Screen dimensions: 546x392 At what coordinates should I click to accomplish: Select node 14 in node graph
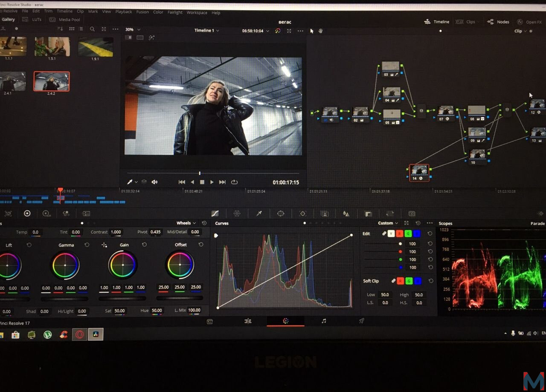(419, 173)
